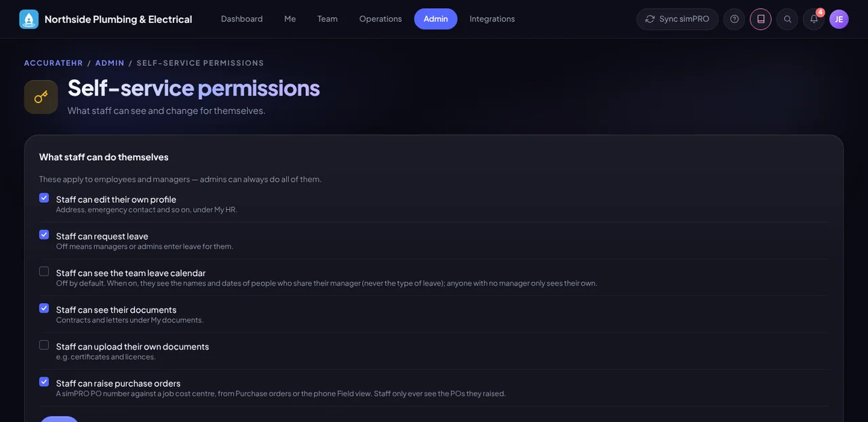Open the Team nav item
Screen dimensions: 868x422
point(328,19)
